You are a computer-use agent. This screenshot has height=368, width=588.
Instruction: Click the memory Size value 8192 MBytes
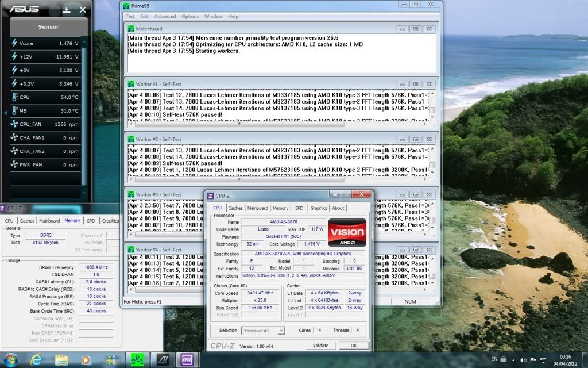point(45,243)
